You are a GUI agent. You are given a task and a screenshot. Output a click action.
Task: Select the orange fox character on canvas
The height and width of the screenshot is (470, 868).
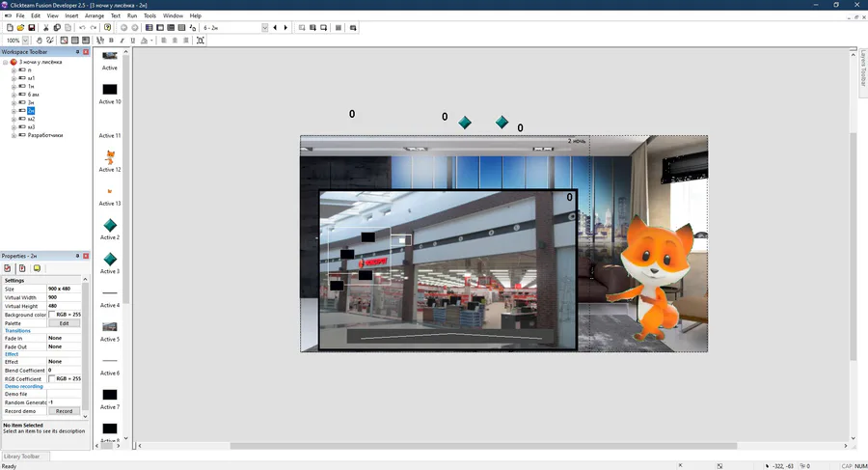(x=652, y=278)
